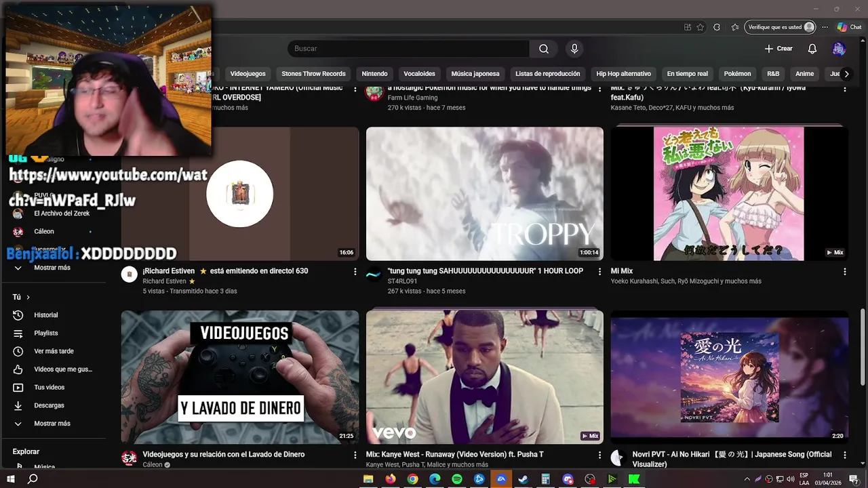Open the Novri PVT video title link

pyautogui.click(x=732, y=459)
